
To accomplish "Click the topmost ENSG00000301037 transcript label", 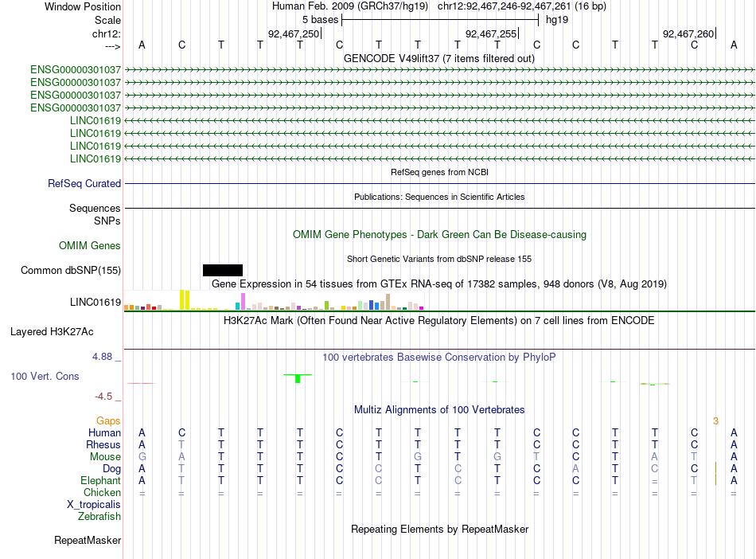I will click(x=76, y=70).
